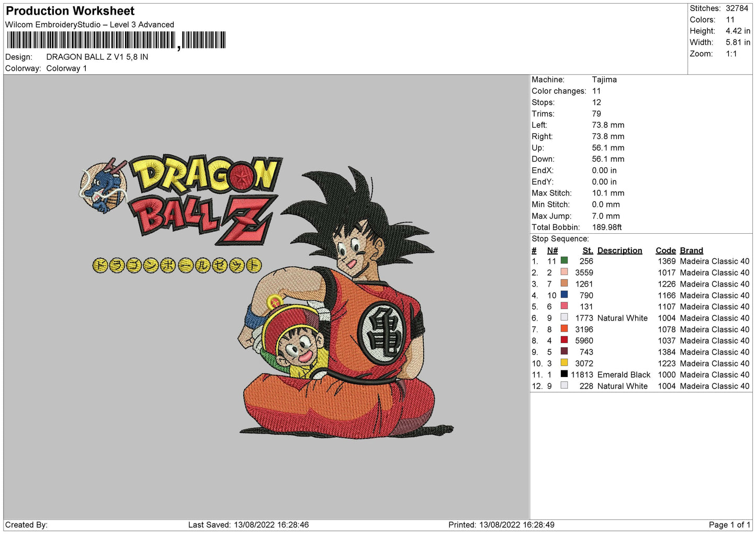Click the white swatch for stop 12
The width and height of the screenshot is (756, 534).
[564, 385]
